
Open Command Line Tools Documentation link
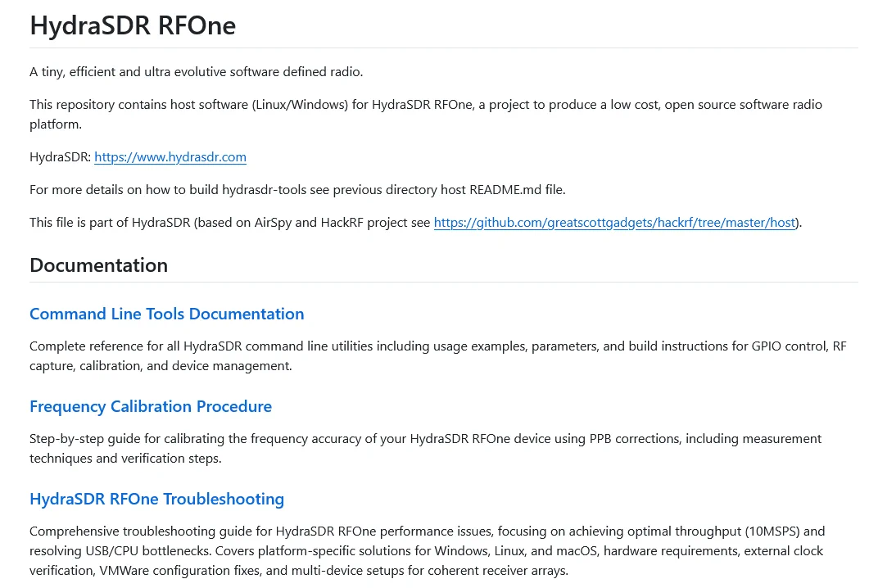167,314
